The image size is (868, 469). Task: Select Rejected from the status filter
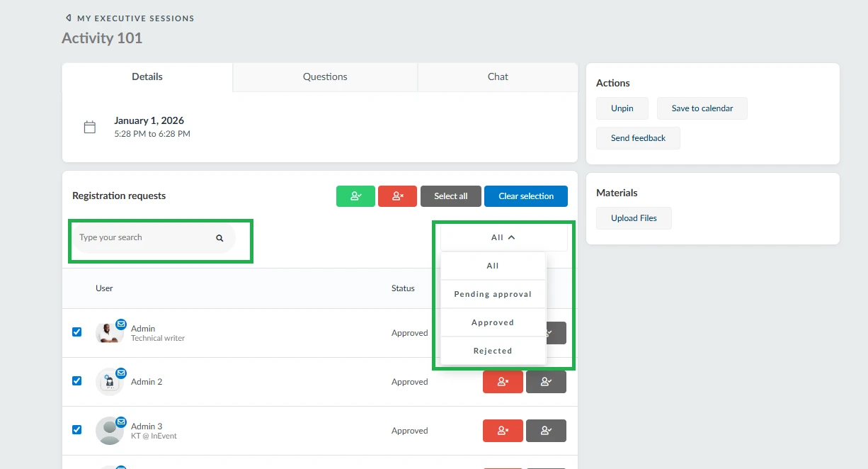point(493,350)
